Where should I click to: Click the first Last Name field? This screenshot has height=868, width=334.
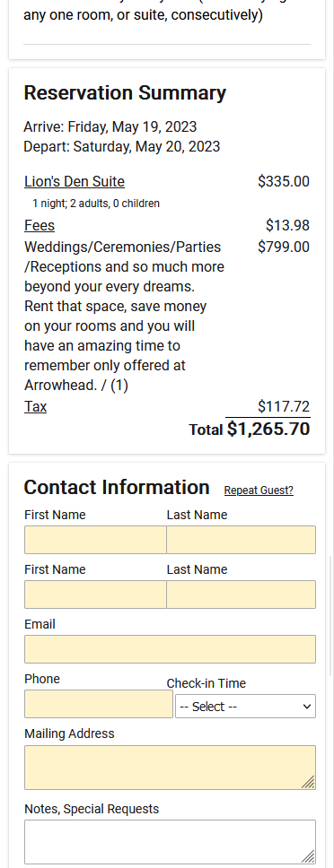point(241,540)
